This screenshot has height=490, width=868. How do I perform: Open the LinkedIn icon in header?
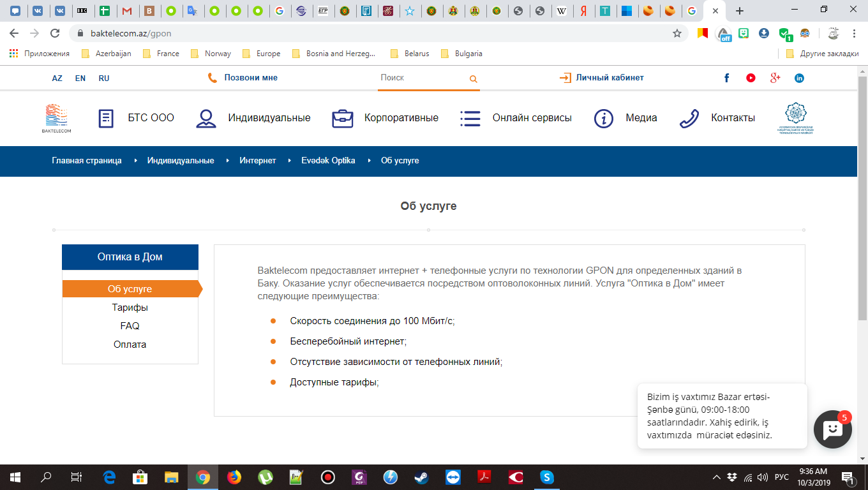point(799,78)
